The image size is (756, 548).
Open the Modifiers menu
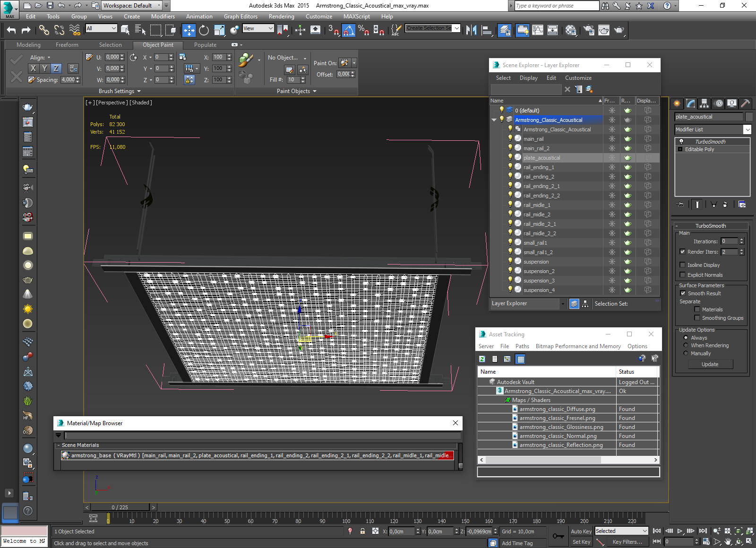coord(163,17)
